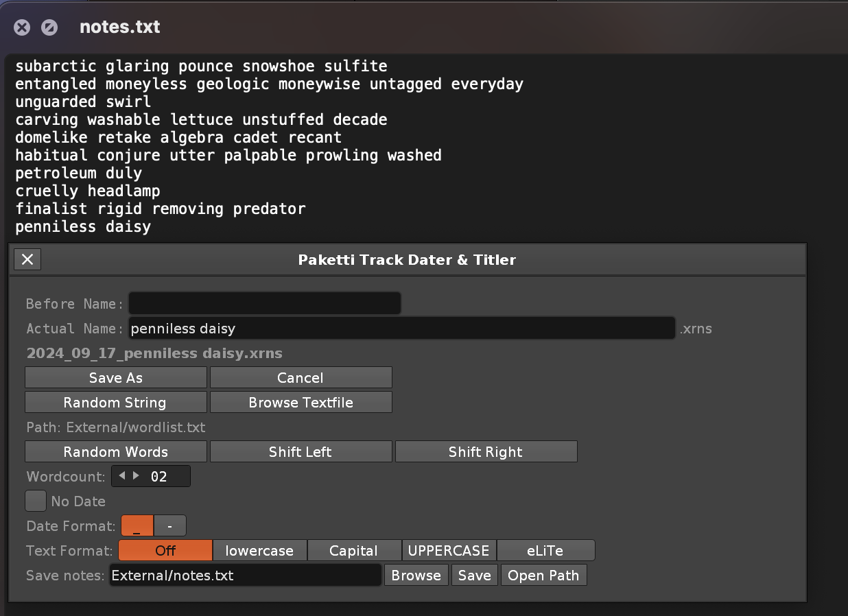Select hyphen Date Format option

click(x=169, y=526)
